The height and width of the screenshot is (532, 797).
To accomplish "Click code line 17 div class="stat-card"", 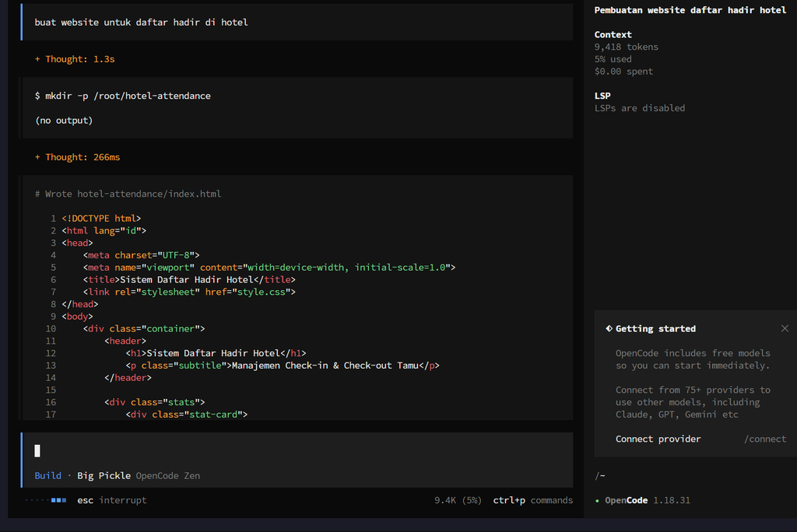I will coord(187,414).
